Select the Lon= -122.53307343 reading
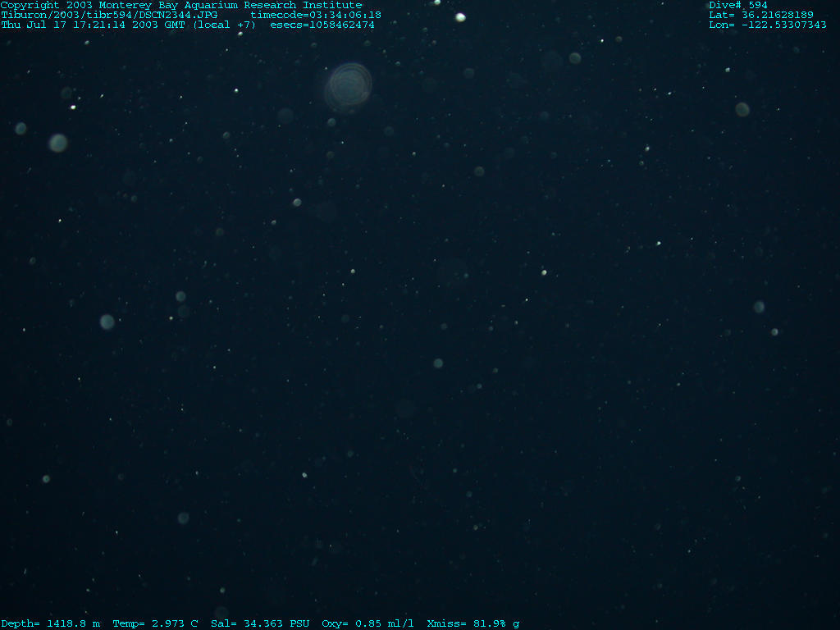The image size is (840, 630). click(768, 25)
